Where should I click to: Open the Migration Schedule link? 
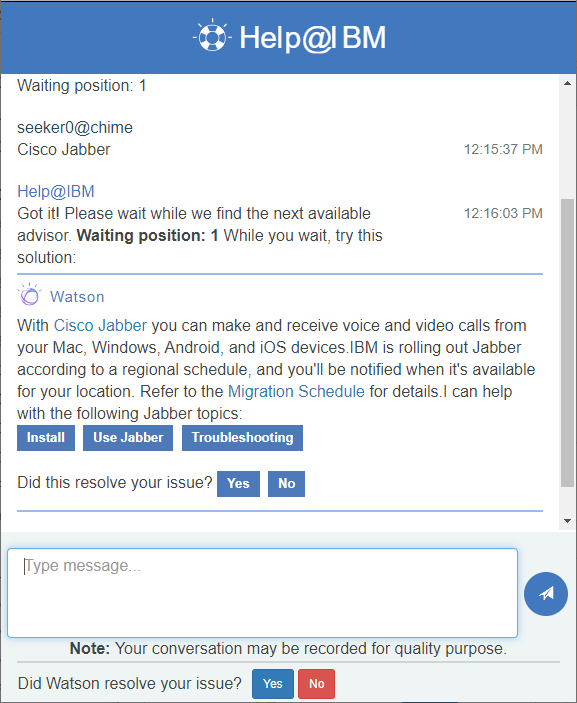(x=296, y=391)
